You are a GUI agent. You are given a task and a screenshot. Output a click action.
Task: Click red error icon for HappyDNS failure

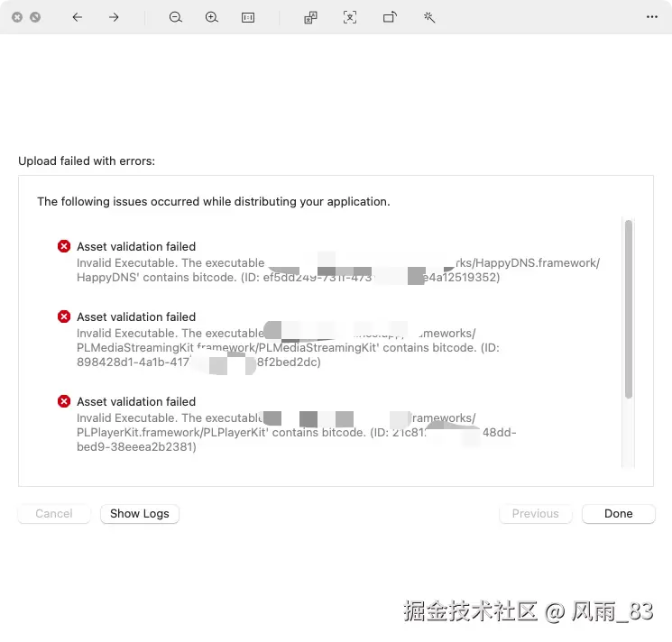click(64, 246)
